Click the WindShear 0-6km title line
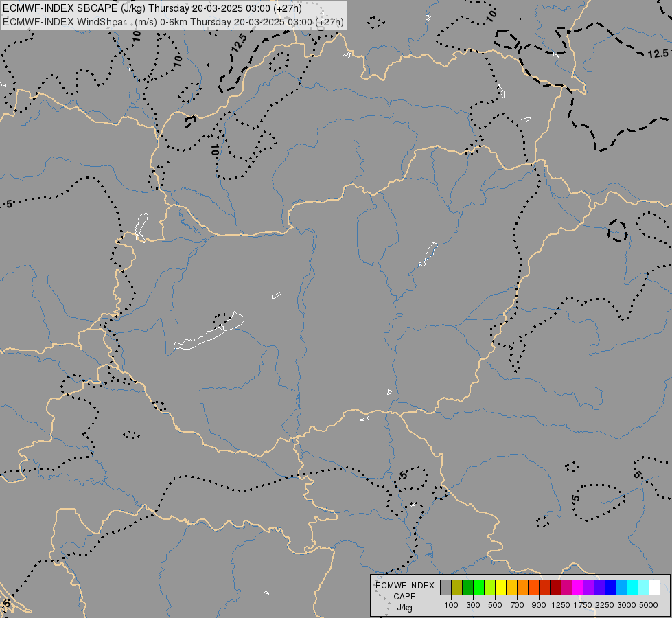The width and height of the screenshot is (672, 618). [173, 22]
